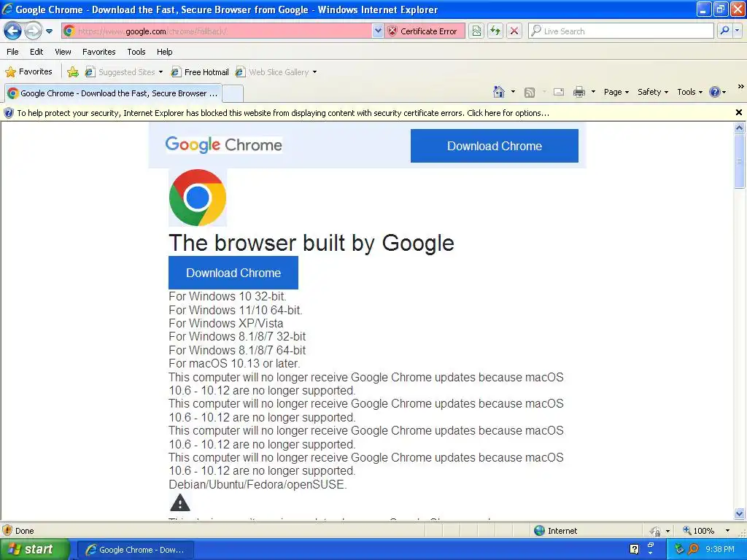Click the orange magnifier tray icon
Viewport: 747px width, 560px height.
tap(694, 550)
